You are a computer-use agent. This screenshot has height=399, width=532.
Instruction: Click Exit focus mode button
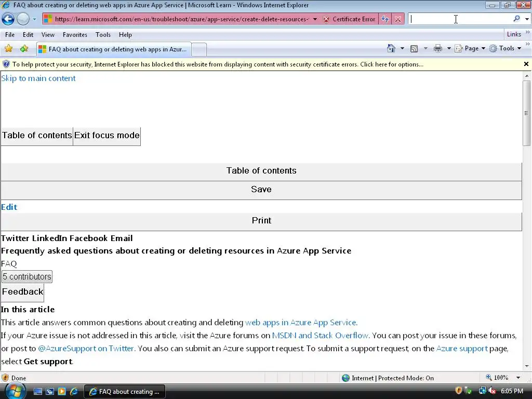click(x=107, y=136)
